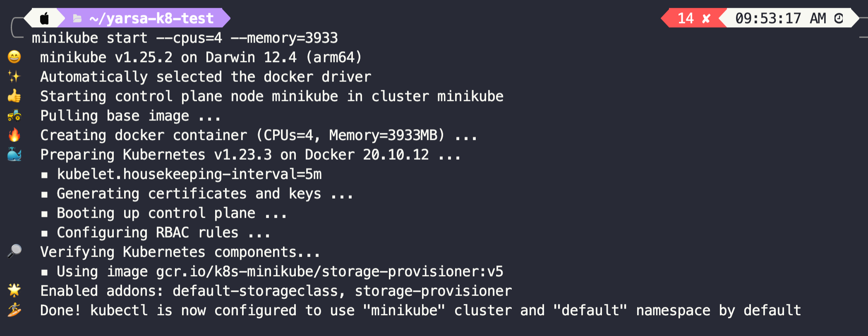
Task: Click the kubelet.housekeeping-interval=5m line
Action: pyautogui.click(x=189, y=174)
